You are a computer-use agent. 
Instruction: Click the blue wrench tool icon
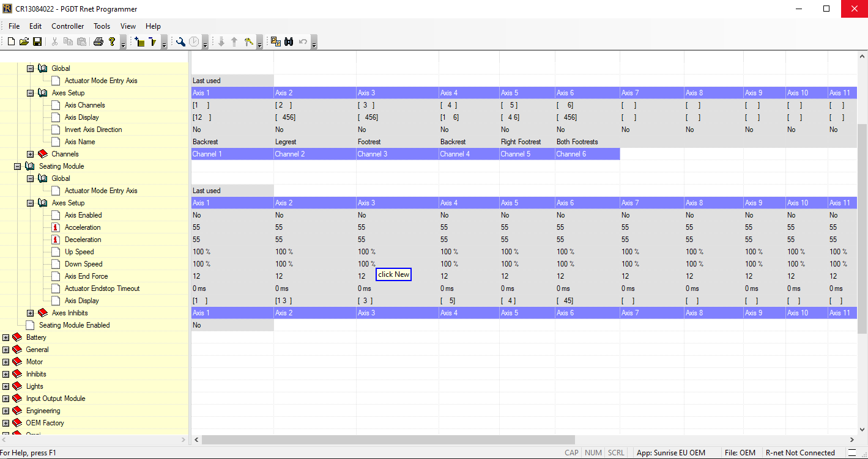coord(180,42)
